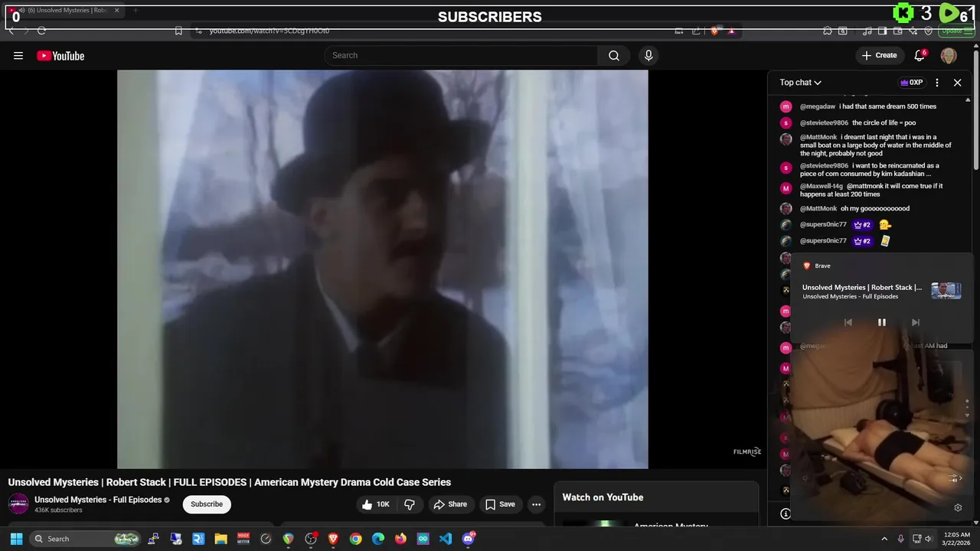Open the live chat three-dot options menu
Image resolution: width=980 pixels, height=551 pixels.
937,82
